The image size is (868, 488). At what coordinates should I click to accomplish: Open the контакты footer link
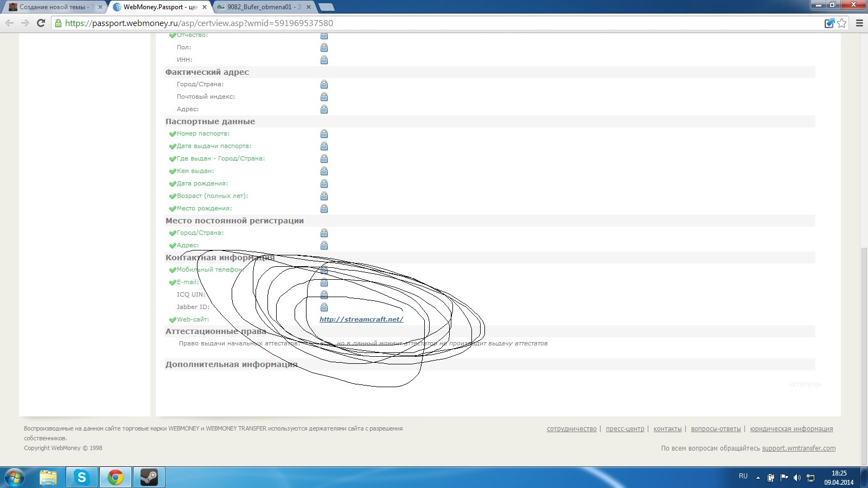pos(668,429)
